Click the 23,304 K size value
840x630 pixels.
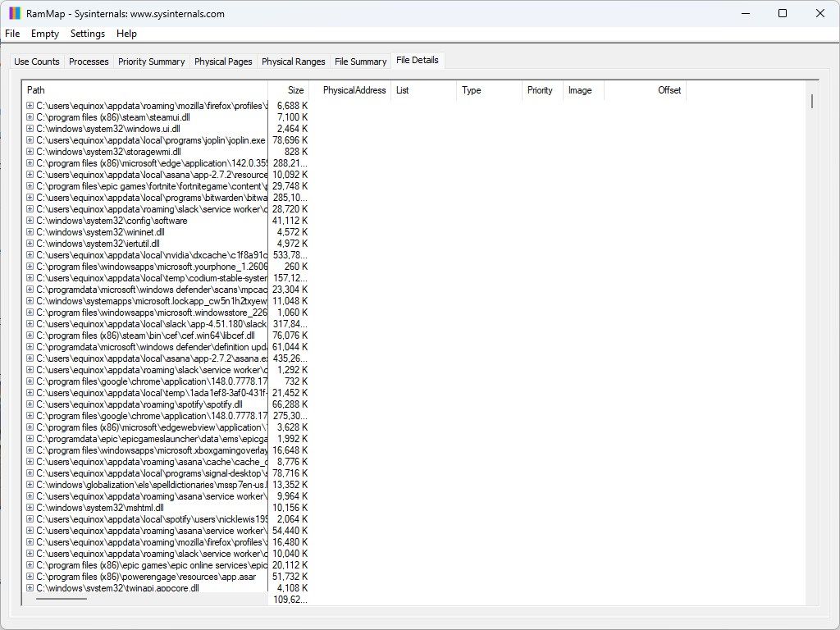coord(290,290)
